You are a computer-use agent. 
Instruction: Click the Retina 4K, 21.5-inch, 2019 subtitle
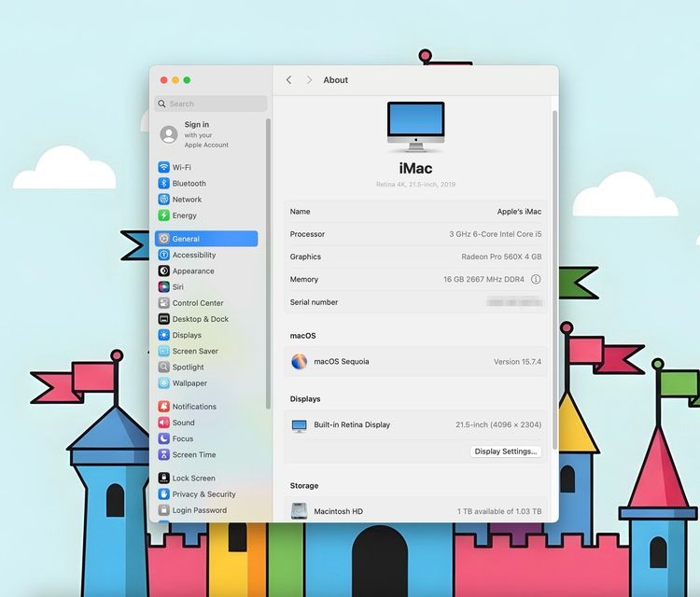[415, 185]
